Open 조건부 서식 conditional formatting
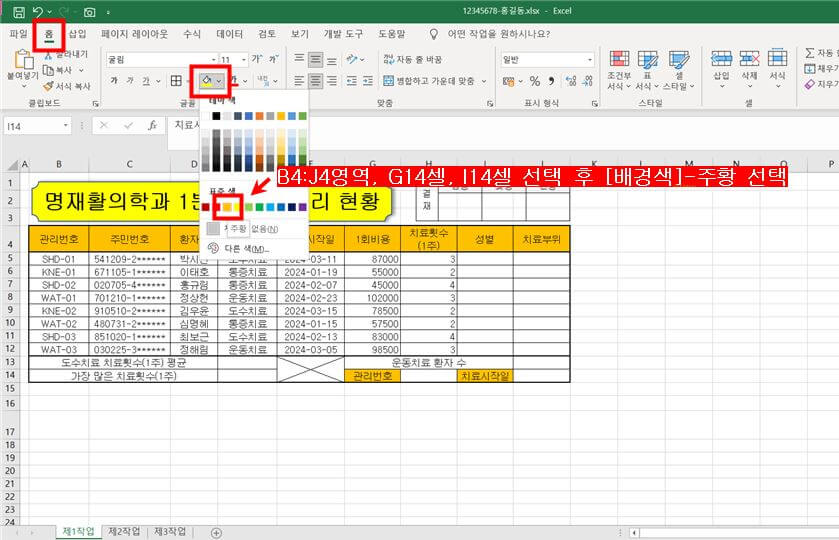Viewport: 839px width, 540px height. pos(619,70)
